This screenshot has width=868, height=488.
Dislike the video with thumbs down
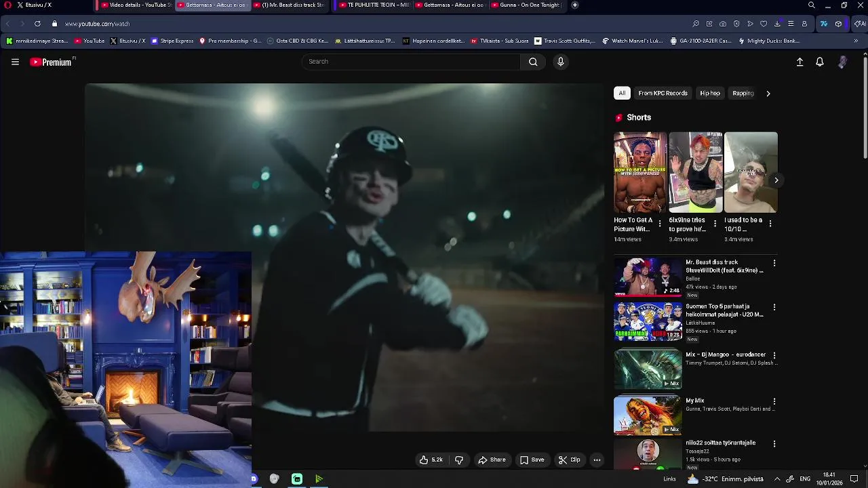459,460
